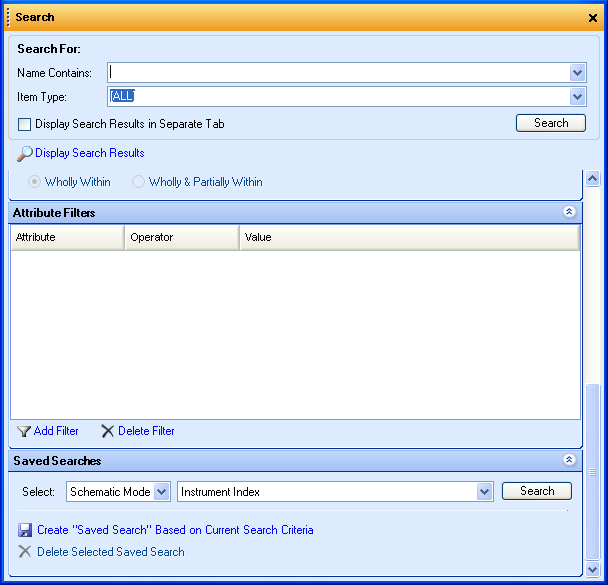The image size is (608, 585).
Task: Collapse the Attribute Filters section
Action: pos(569,212)
